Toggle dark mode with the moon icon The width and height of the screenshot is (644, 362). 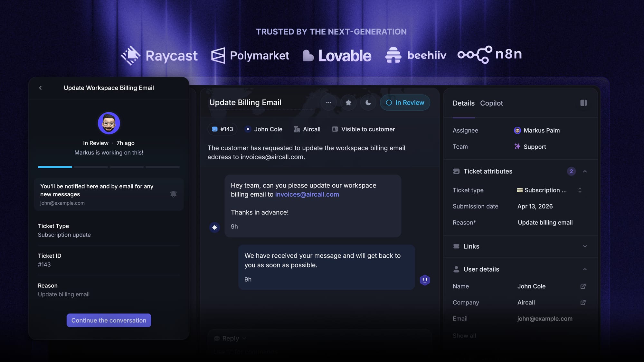tap(368, 102)
